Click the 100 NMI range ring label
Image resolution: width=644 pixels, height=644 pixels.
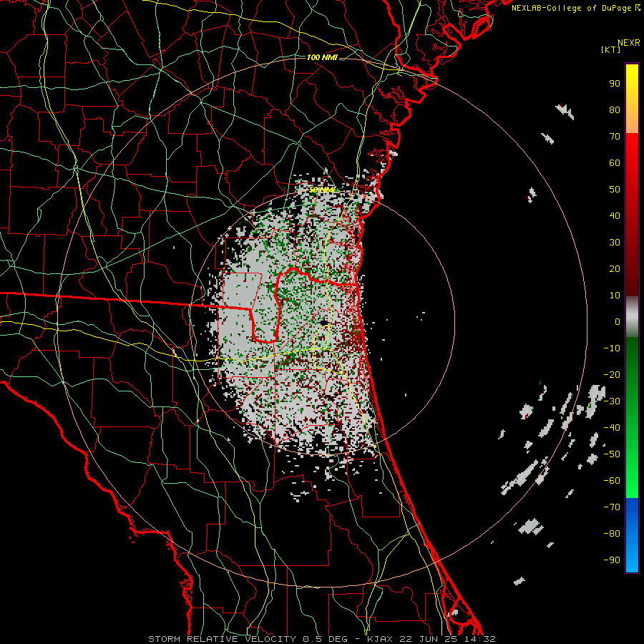click(x=322, y=57)
